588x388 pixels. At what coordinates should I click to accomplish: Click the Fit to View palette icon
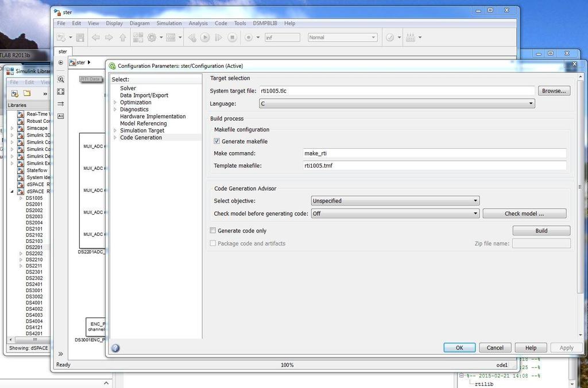[x=61, y=91]
